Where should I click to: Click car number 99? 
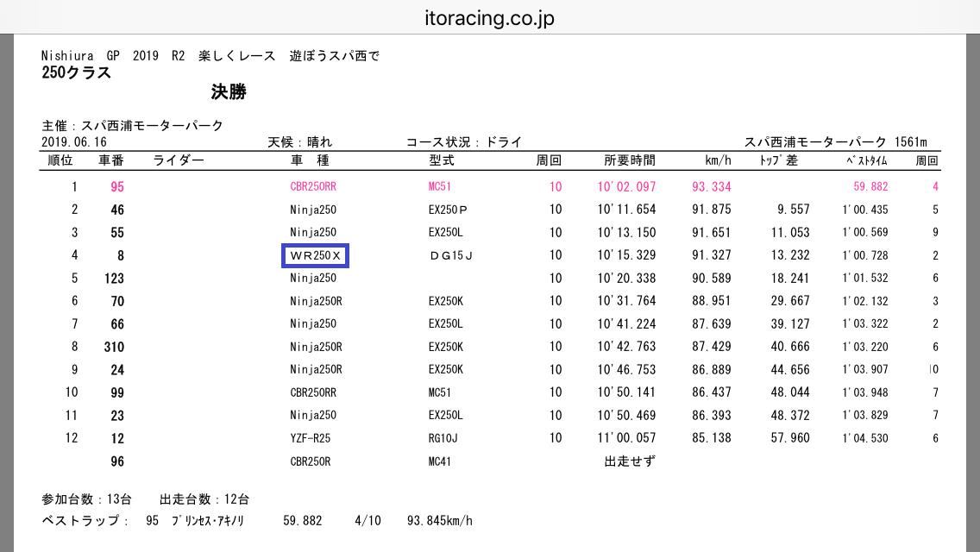116,393
